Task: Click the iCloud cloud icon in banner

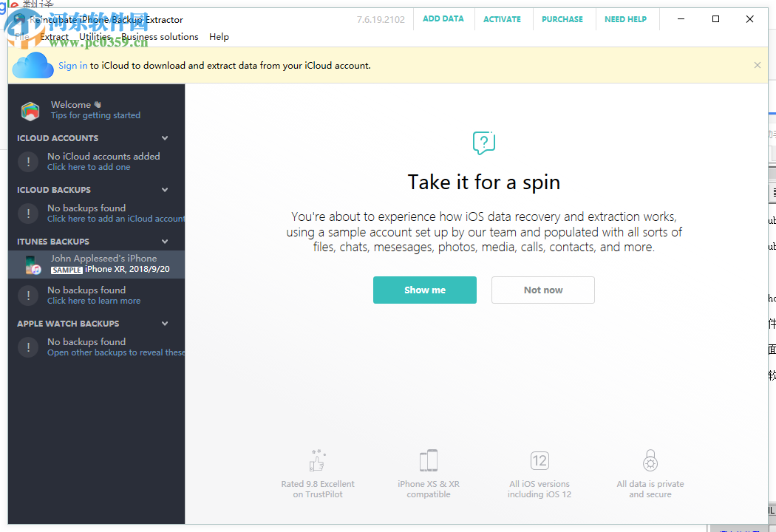Action: tap(33, 65)
